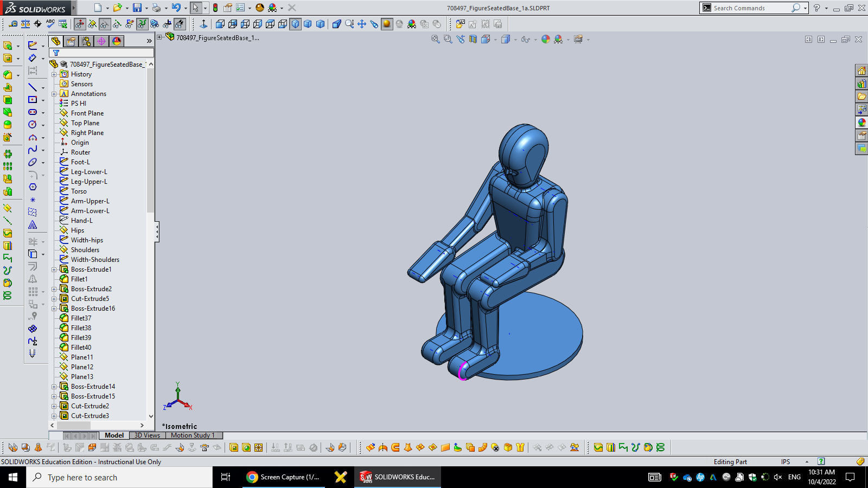Image resolution: width=868 pixels, height=488 pixels.
Task: Expand Cut-Extrude5 feature node
Action: 54,299
